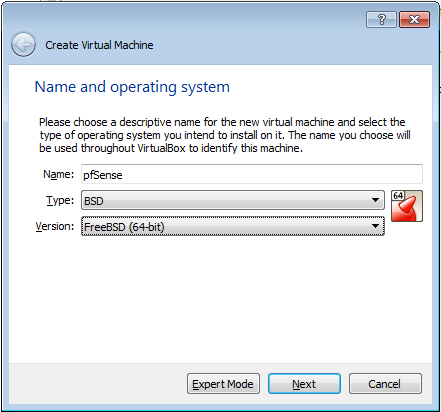
Task: Open the Version dropdown showing FreeBSD (64-bit)
Action: pyautogui.click(x=233, y=226)
